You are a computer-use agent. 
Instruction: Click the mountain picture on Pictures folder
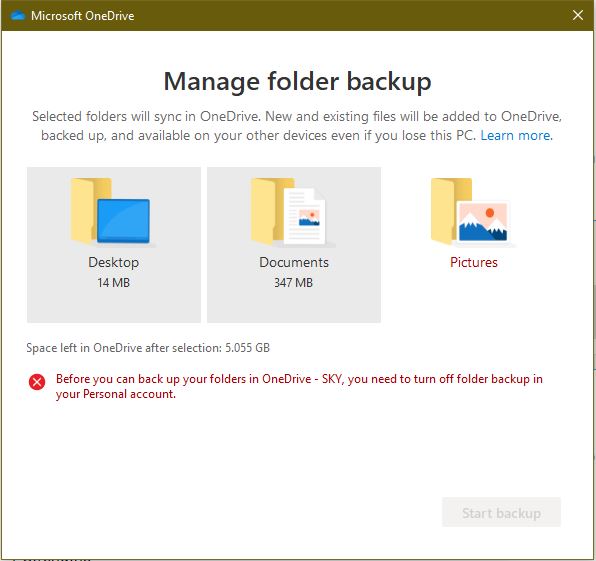tap(483, 222)
